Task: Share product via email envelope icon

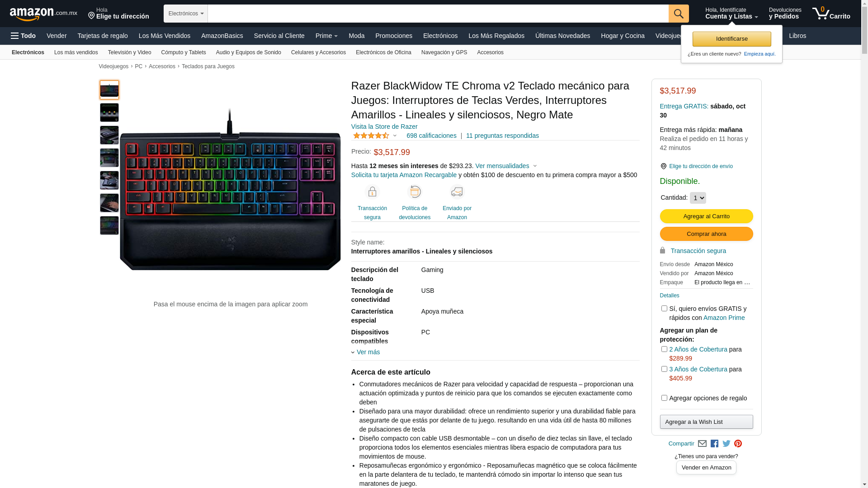Action: 702,444
